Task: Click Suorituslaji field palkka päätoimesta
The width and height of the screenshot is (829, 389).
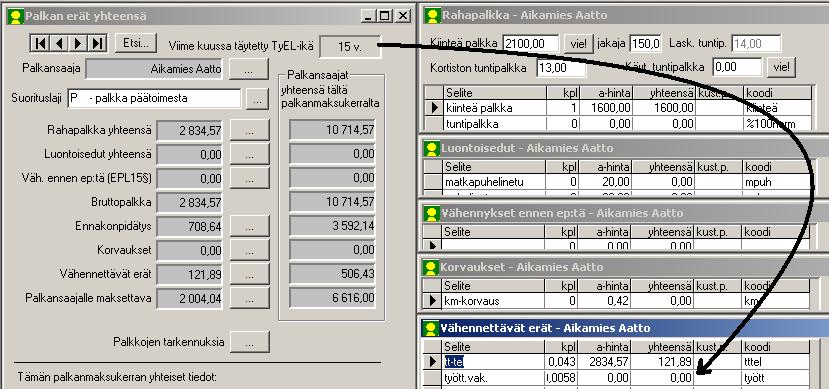Action: coord(154,99)
